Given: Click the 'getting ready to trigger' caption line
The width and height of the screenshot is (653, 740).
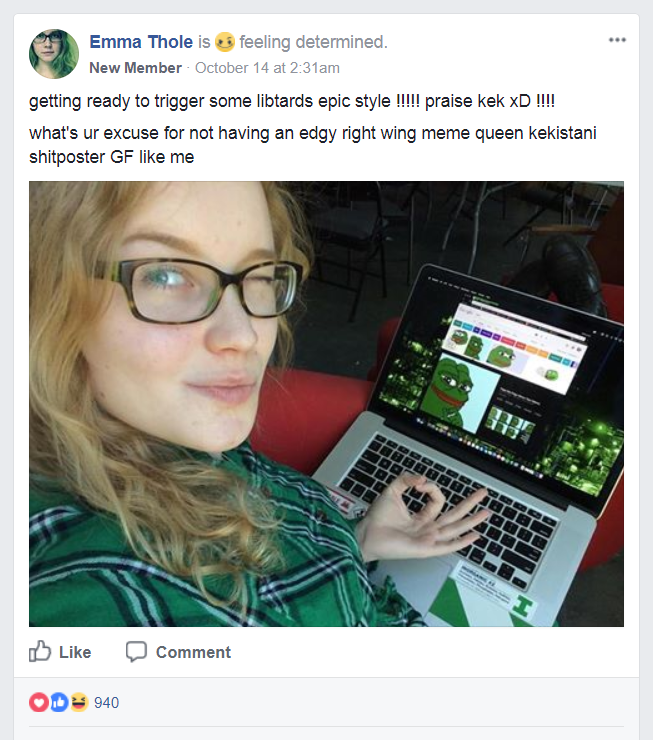Looking at the screenshot, I should (292, 101).
